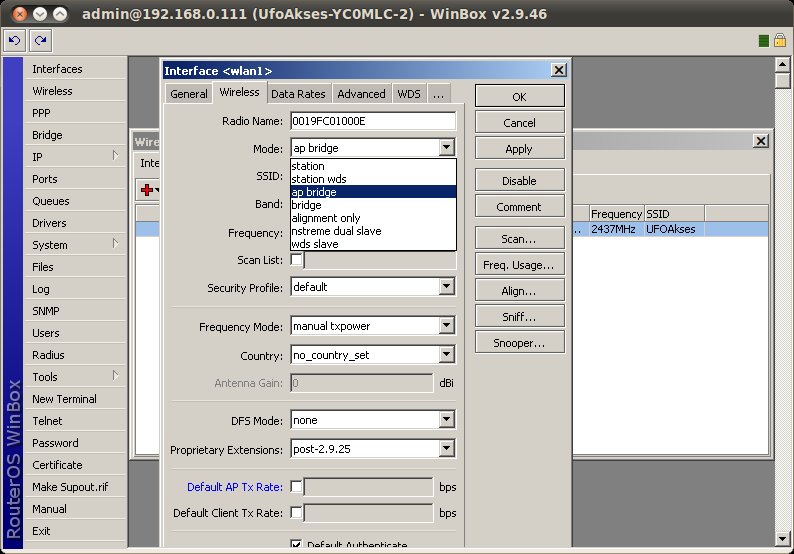The height and width of the screenshot is (554, 794).
Task: Click the undo arrow in the toolbar
Action: 15,40
